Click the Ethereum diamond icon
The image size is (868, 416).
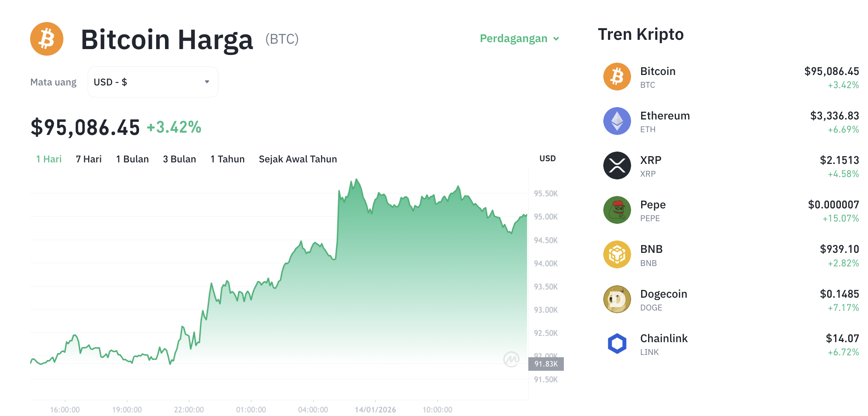pyautogui.click(x=617, y=121)
